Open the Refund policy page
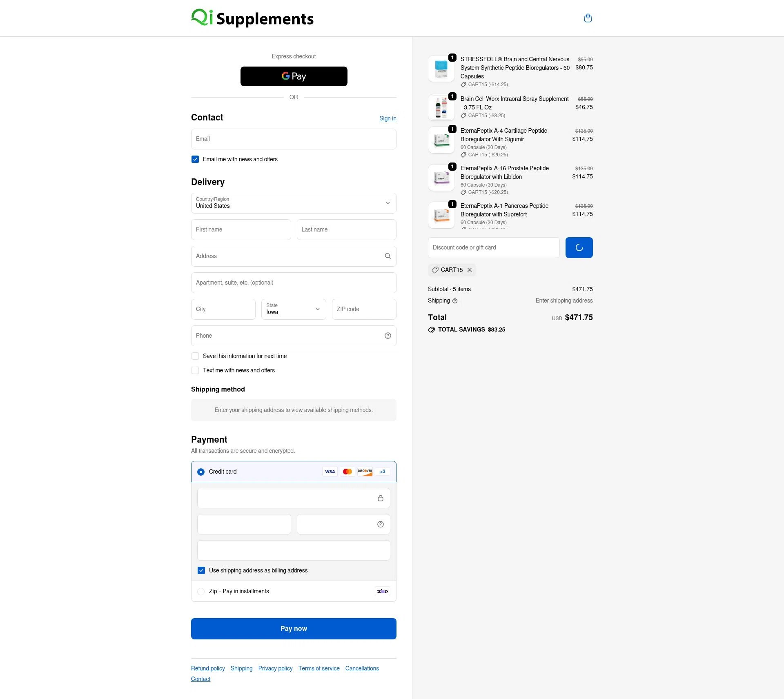The image size is (784, 699). [208, 668]
